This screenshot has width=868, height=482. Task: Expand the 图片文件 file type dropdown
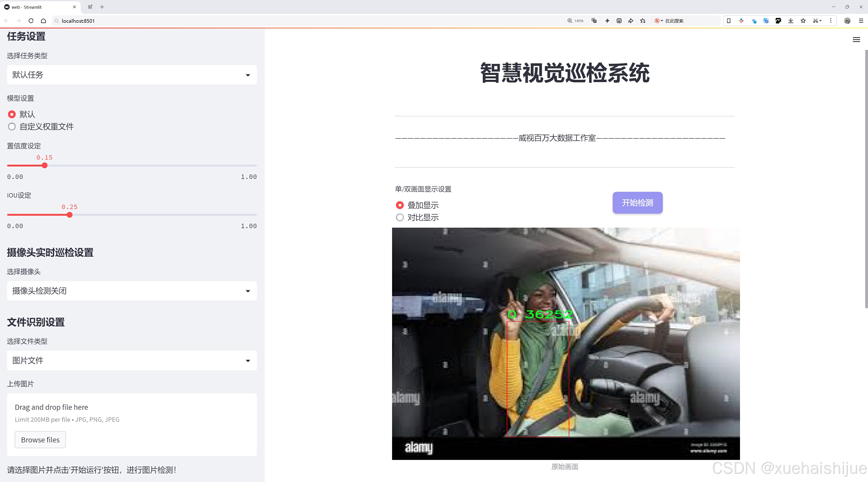tap(132, 361)
